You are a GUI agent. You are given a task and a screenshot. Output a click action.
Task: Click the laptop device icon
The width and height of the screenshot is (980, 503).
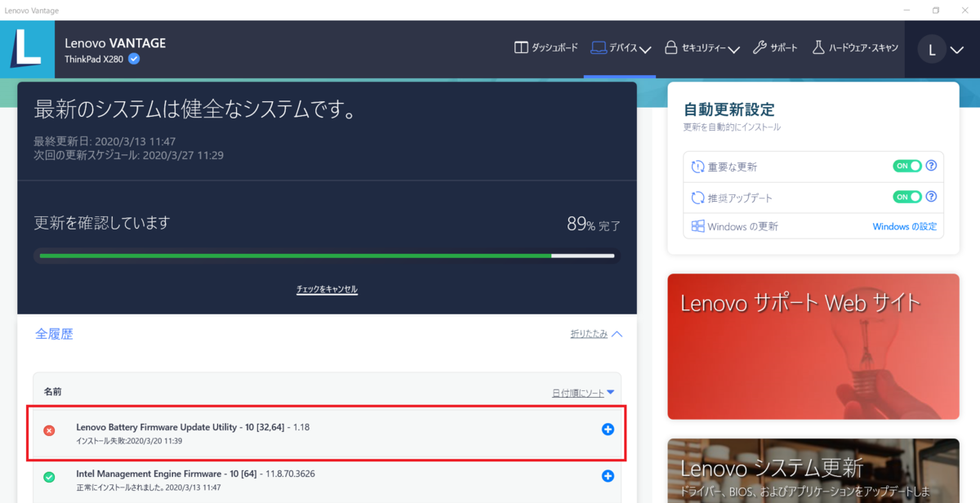click(x=598, y=47)
